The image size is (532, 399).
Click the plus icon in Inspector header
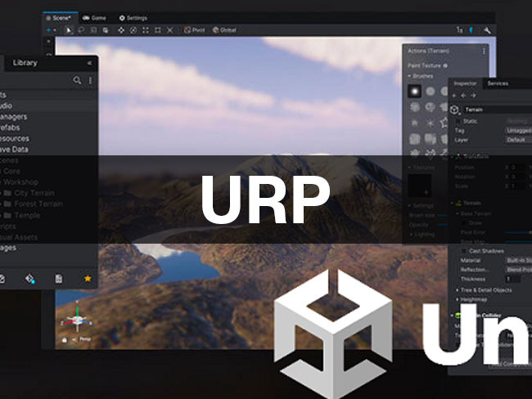(x=454, y=96)
